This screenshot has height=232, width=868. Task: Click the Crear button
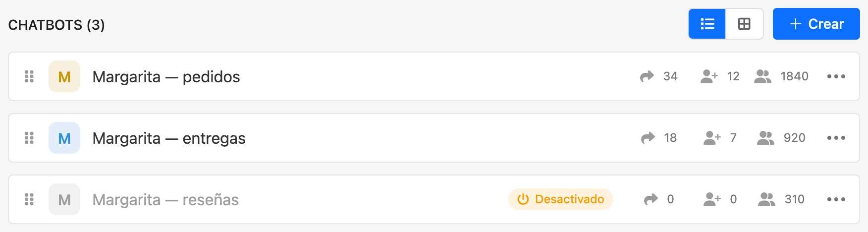(x=816, y=24)
